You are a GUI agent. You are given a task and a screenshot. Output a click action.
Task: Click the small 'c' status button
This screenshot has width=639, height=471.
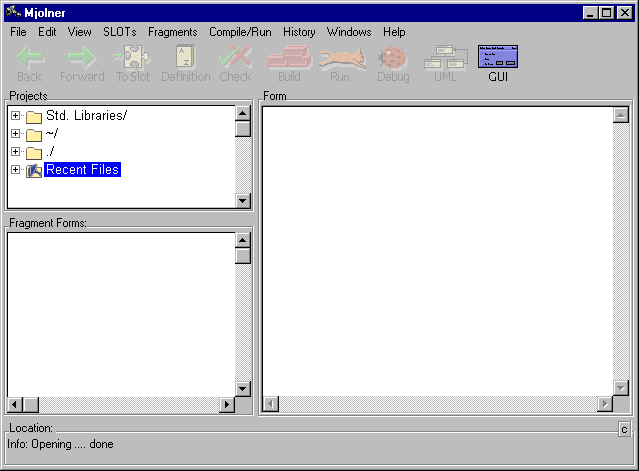[624, 429]
